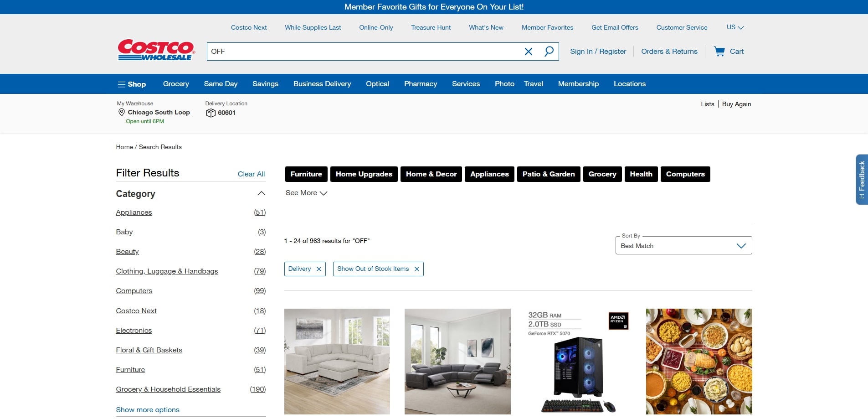Viewport: 868px width, 419px height.
Task: Open the Feedback side tab
Action: click(862, 179)
